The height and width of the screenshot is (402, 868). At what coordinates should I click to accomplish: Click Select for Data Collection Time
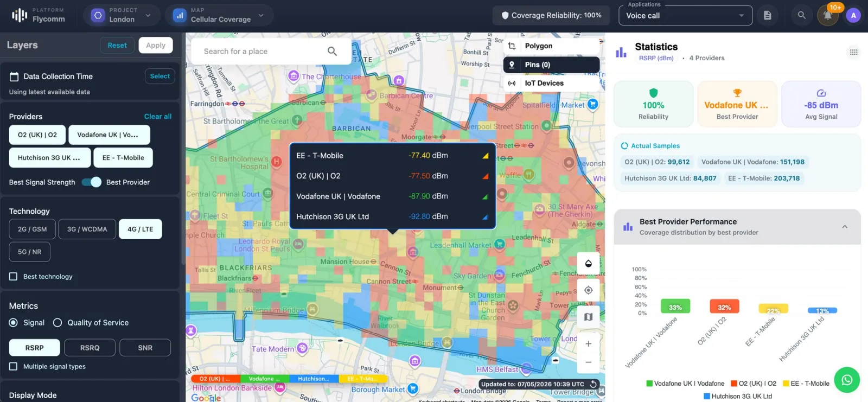[160, 76]
